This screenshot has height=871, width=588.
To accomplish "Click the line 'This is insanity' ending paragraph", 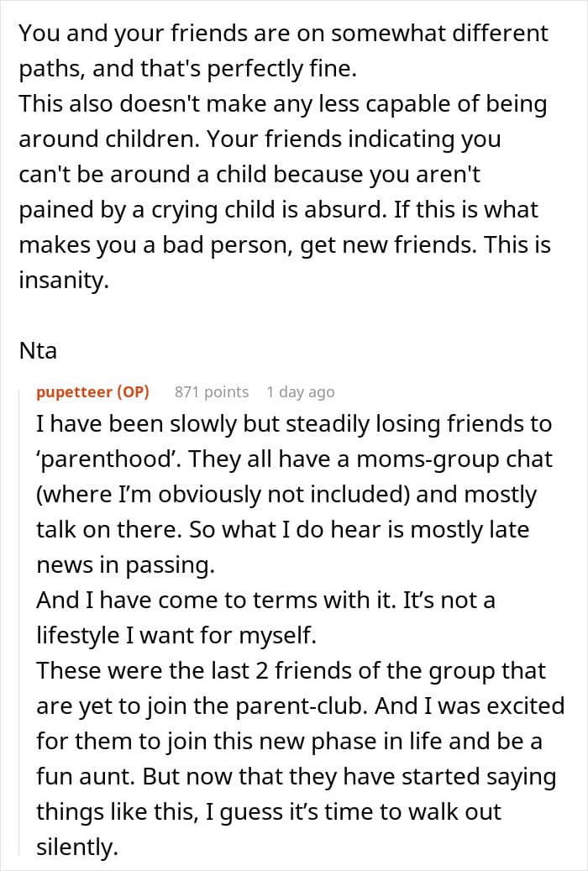I will (63, 280).
